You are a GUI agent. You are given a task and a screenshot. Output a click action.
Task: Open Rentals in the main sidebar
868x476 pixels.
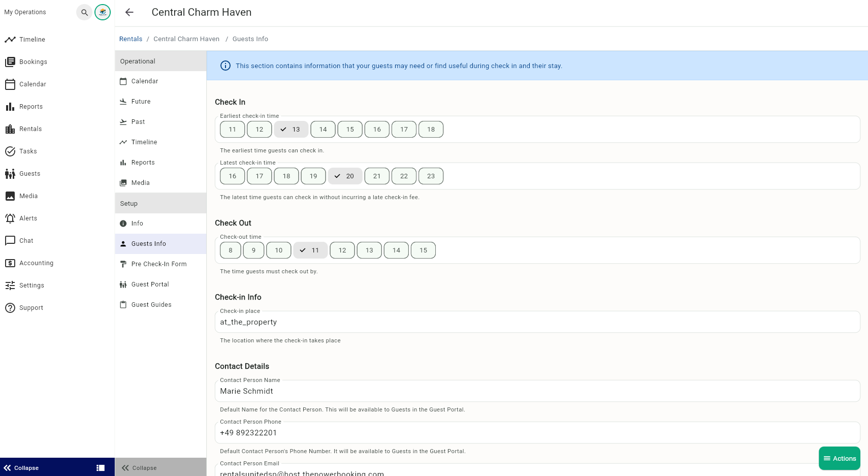click(x=57, y=129)
